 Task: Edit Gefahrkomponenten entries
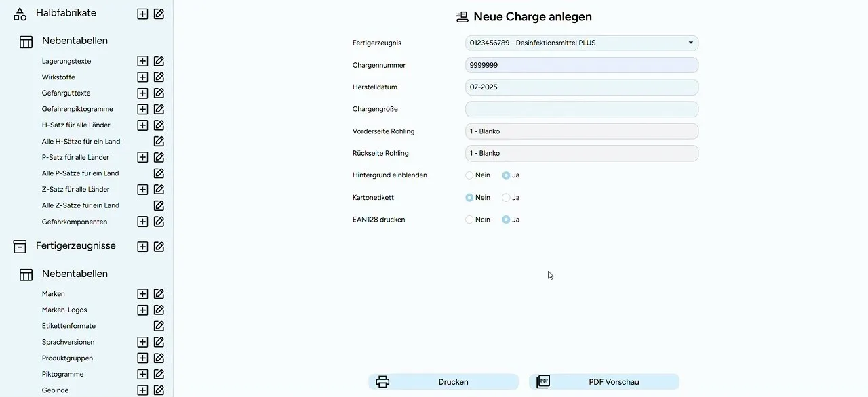159,222
